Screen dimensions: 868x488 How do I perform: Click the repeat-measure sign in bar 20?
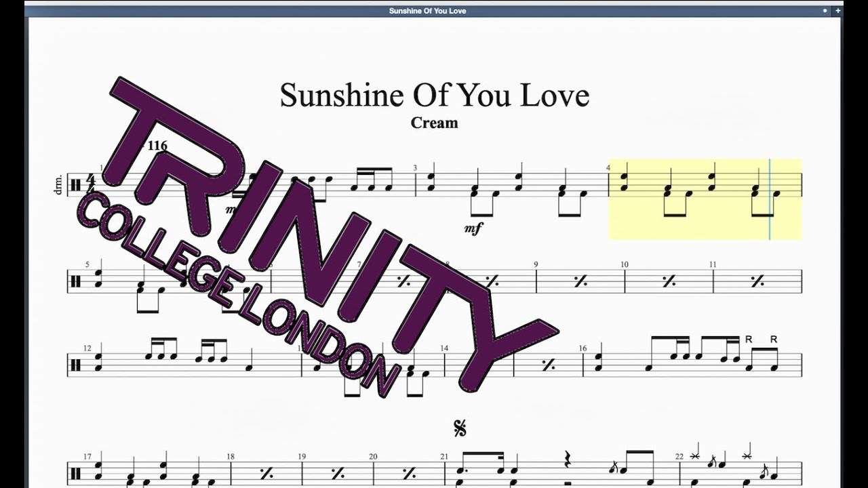(x=409, y=473)
